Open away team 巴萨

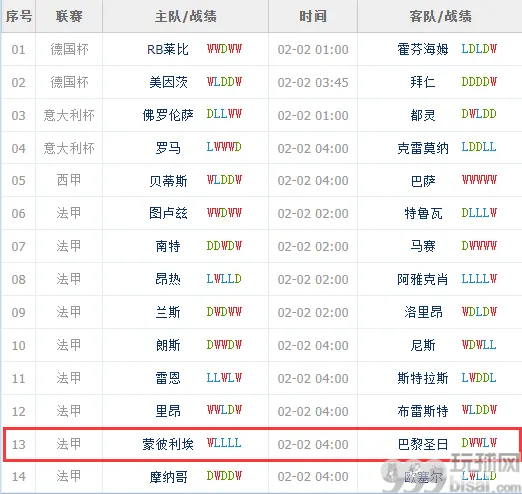[x=423, y=180]
